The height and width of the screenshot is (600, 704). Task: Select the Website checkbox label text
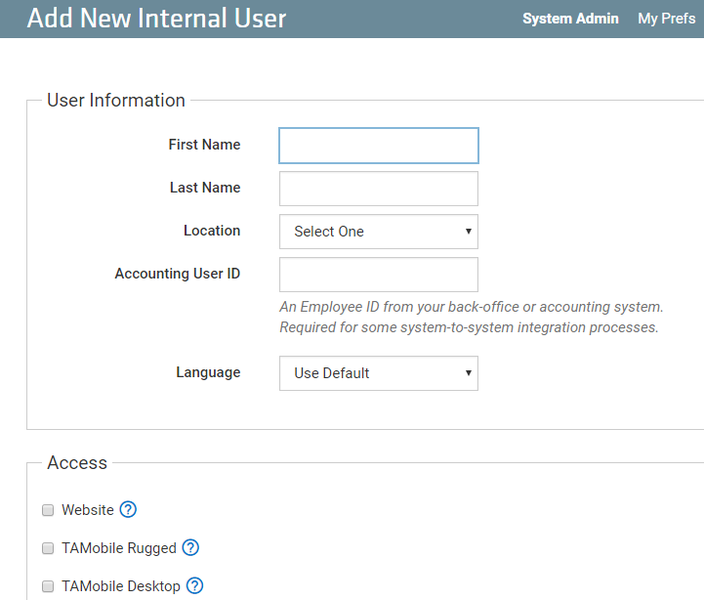pyautogui.click(x=88, y=510)
